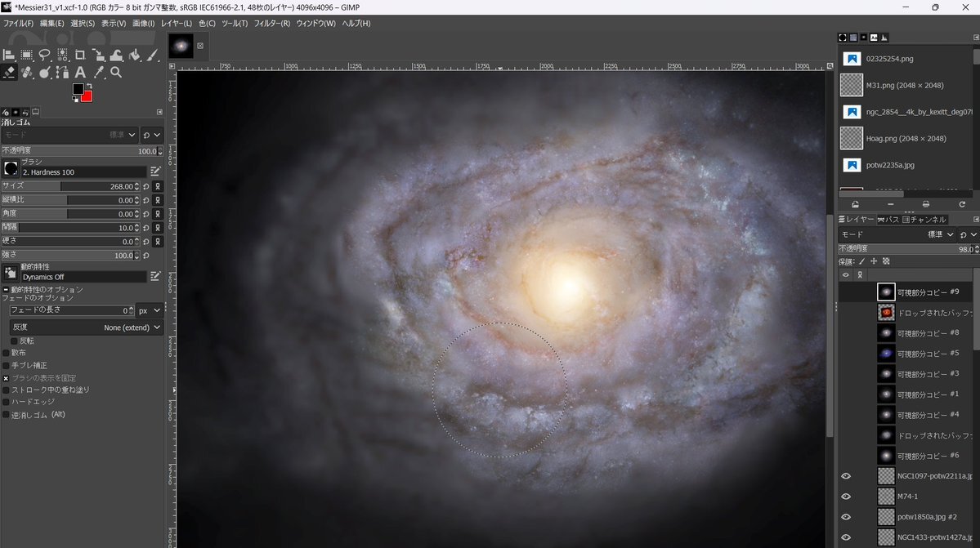Image resolution: width=980 pixels, height=548 pixels.
Task: Select the Warp Transform tool
Action: click(x=116, y=55)
